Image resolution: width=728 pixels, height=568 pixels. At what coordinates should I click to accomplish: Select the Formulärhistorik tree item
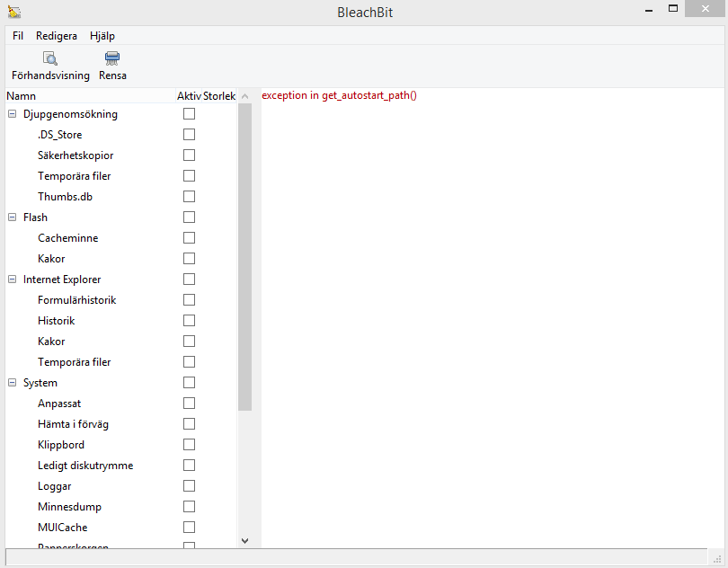click(76, 300)
